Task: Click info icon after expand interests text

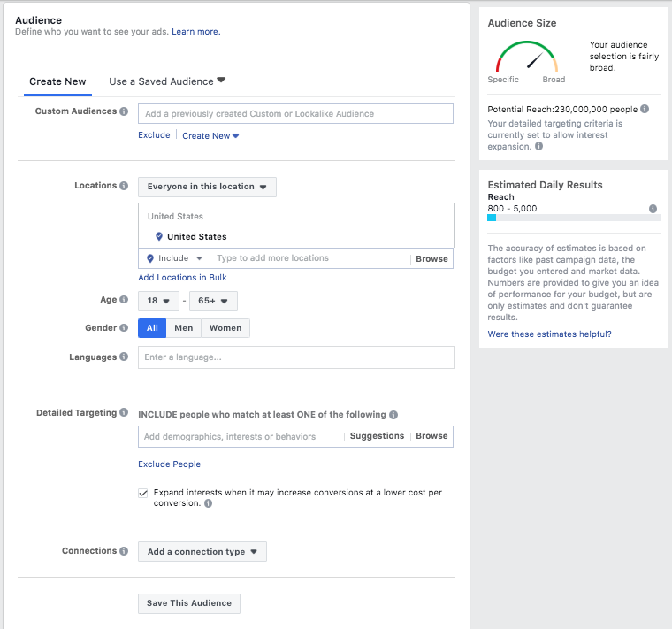Action: 208,503
